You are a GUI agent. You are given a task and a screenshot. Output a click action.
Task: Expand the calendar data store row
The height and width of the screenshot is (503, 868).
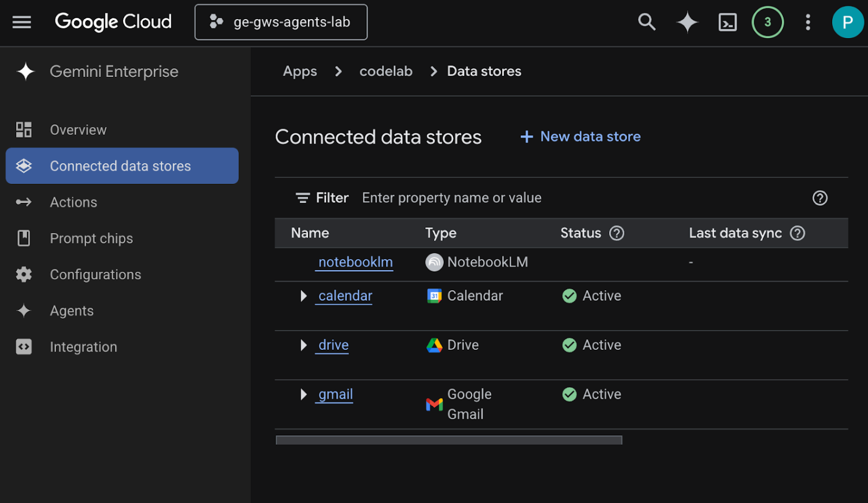pyautogui.click(x=303, y=296)
